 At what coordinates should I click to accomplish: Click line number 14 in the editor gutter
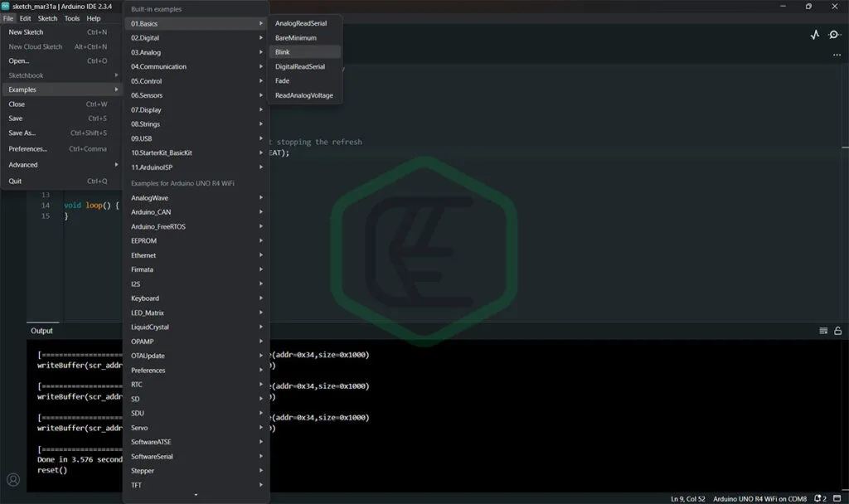[46, 206]
